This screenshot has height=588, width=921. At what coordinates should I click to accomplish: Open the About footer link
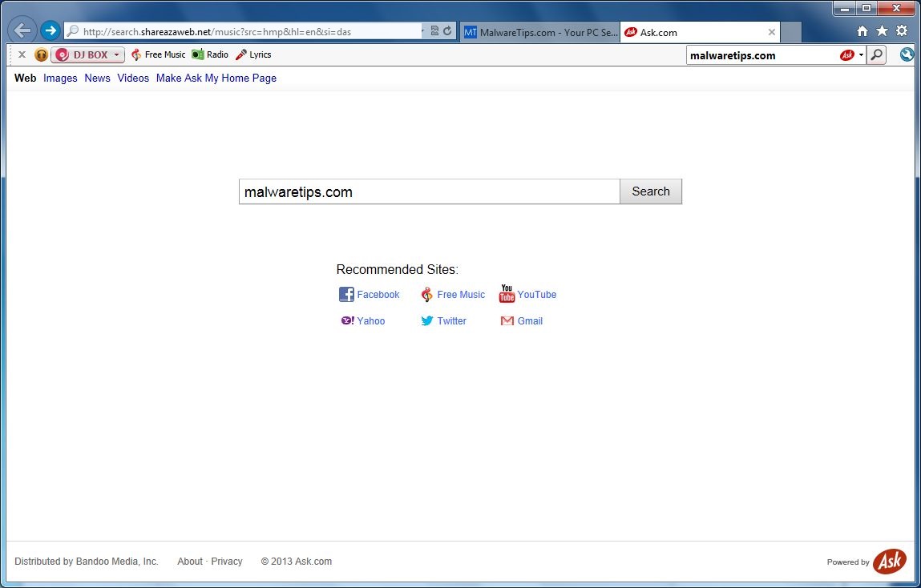[x=190, y=562]
